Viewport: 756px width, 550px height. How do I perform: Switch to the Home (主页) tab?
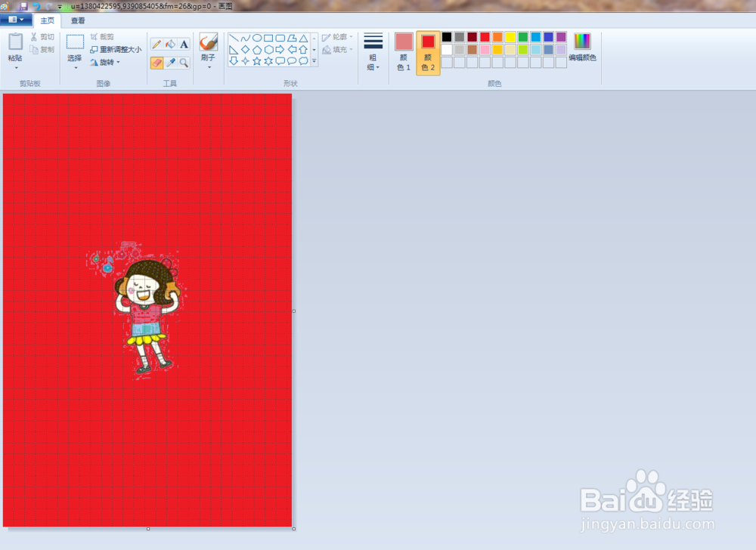pyautogui.click(x=47, y=20)
